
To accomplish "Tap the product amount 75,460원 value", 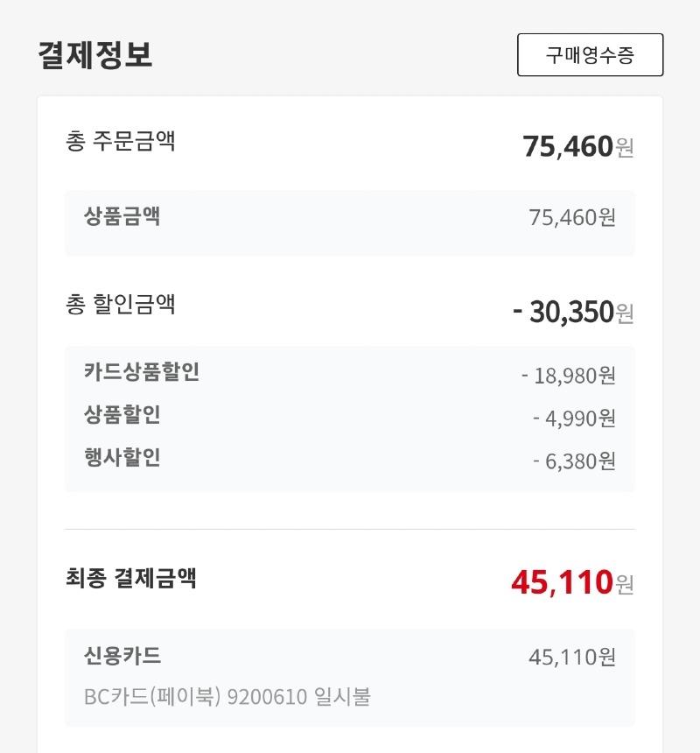I will [x=572, y=217].
